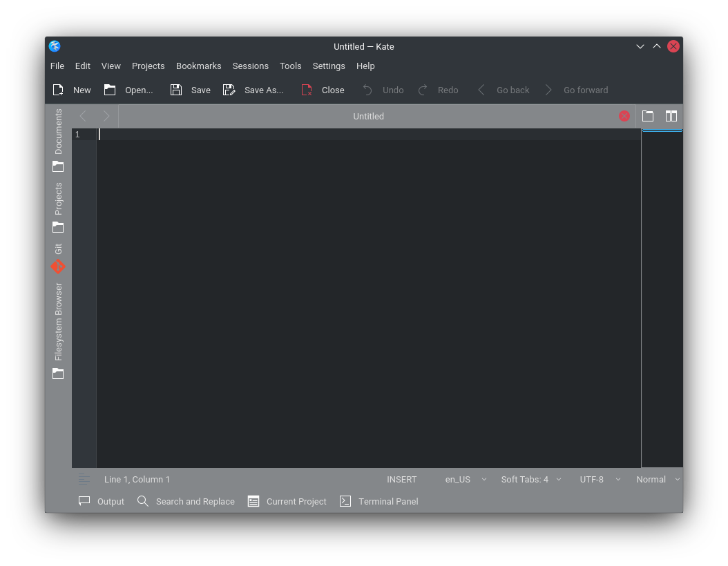Open the Normal highlighting mode dropdown
Screen dimensions: 728x566
click(658, 479)
